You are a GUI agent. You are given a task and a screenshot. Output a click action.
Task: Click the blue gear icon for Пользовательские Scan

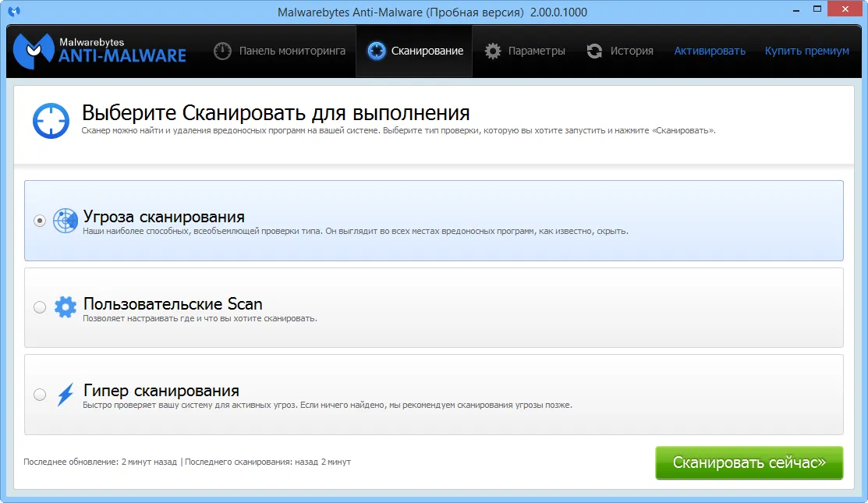66,307
